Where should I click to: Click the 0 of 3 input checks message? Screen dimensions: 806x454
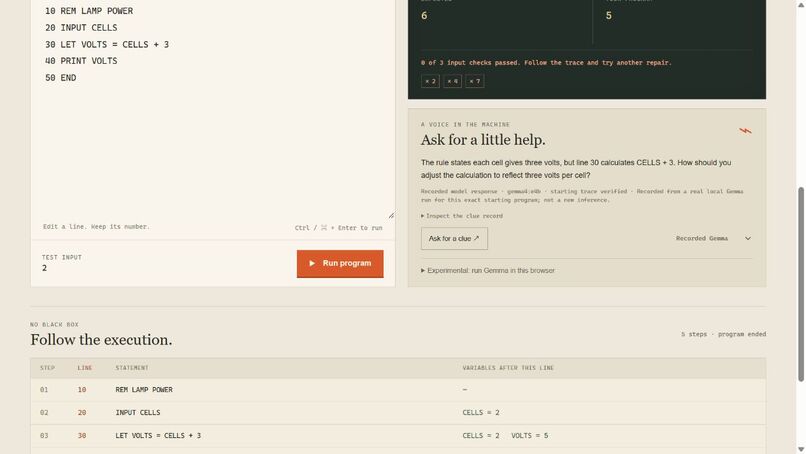pyautogui.click(x=546, y=63)
